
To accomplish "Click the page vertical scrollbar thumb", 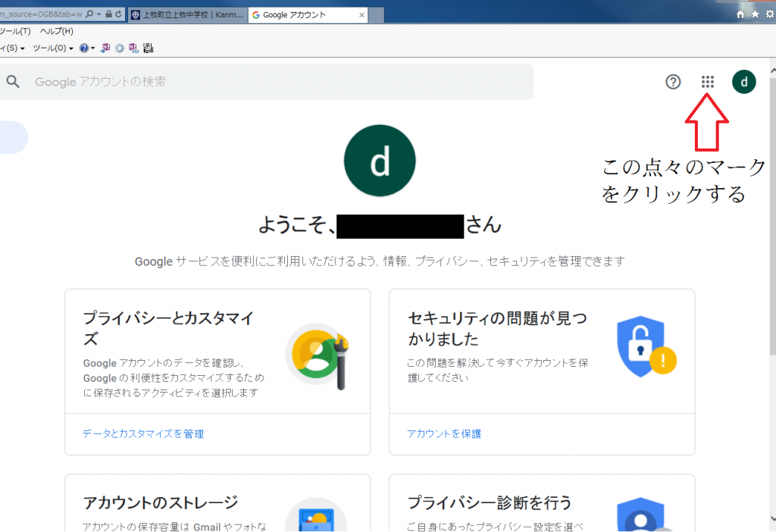I will pyautogui.click(x=772, y=215).
